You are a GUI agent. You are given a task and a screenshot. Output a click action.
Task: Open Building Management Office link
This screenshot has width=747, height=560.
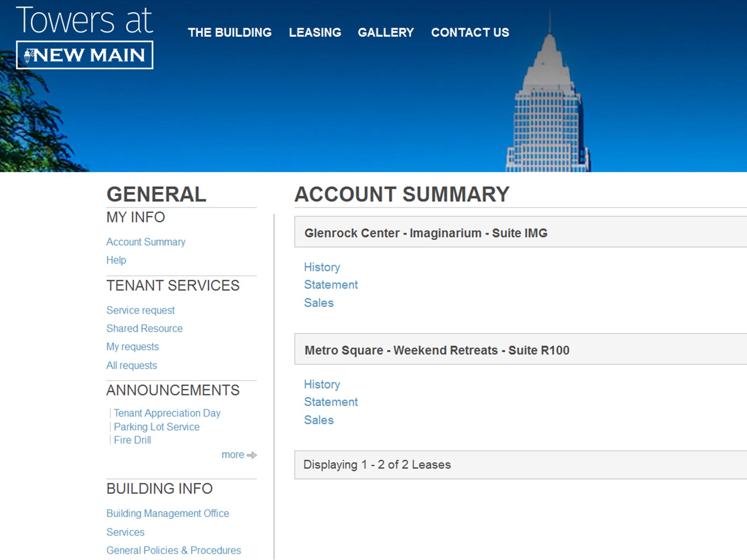point(168,513)
